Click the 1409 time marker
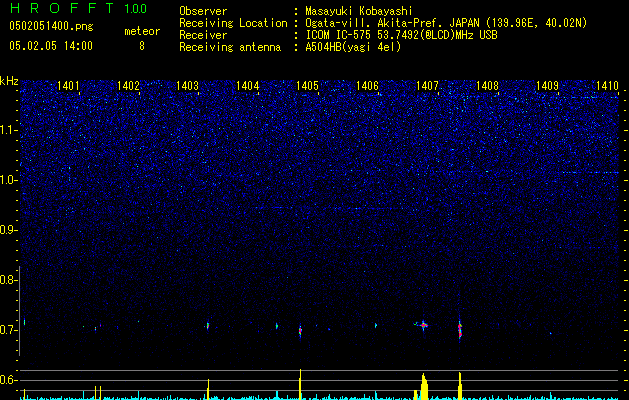This screenshot has width=629, height=400. pyautogui.click(x=547, y=85)
